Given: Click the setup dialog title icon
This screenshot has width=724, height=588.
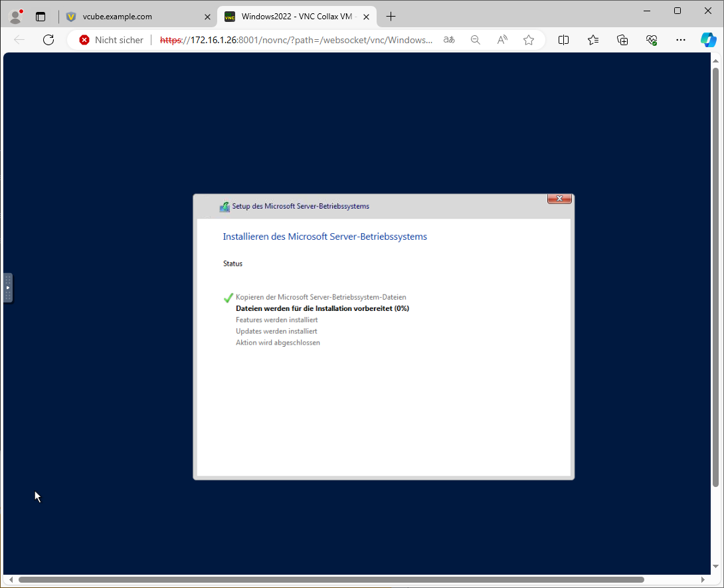Looking at the screenshot, I should (225, 207).
